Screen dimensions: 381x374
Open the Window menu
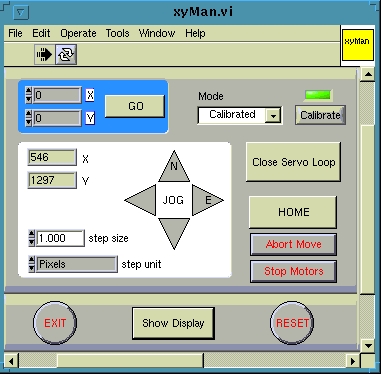(157, 33)
